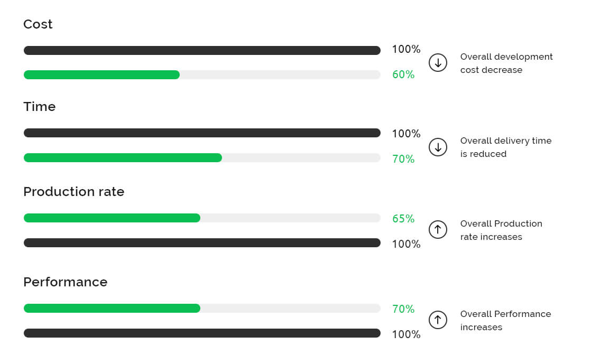Click the dark 100% Production rate bar
Image resolution: width=591 pixels, height=364 pixels.
[x=202, y=243]
